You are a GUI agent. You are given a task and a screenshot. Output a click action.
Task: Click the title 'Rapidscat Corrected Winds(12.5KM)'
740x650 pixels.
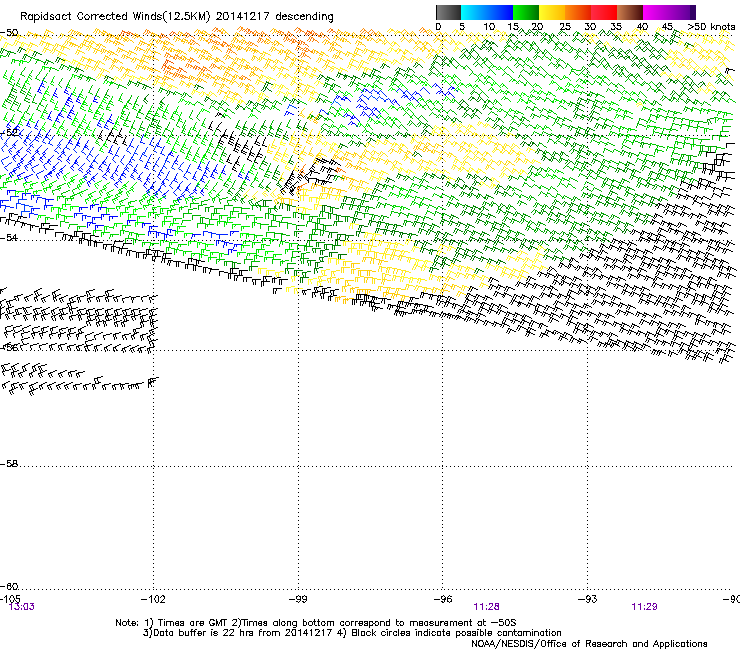coord(116,17)
